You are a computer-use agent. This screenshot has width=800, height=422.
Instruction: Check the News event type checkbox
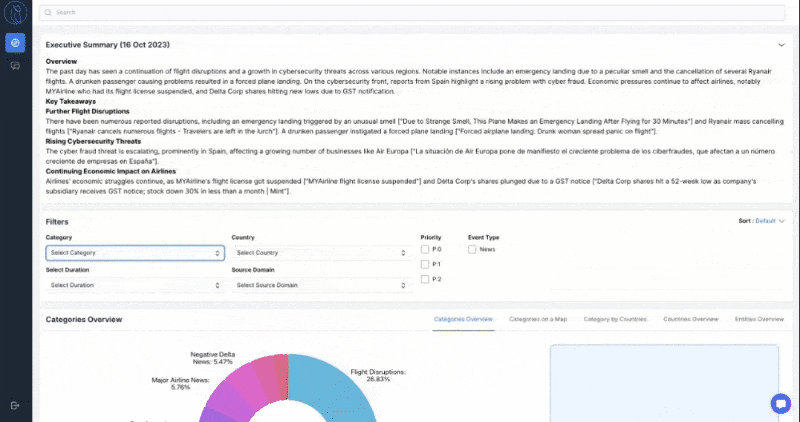472,250
